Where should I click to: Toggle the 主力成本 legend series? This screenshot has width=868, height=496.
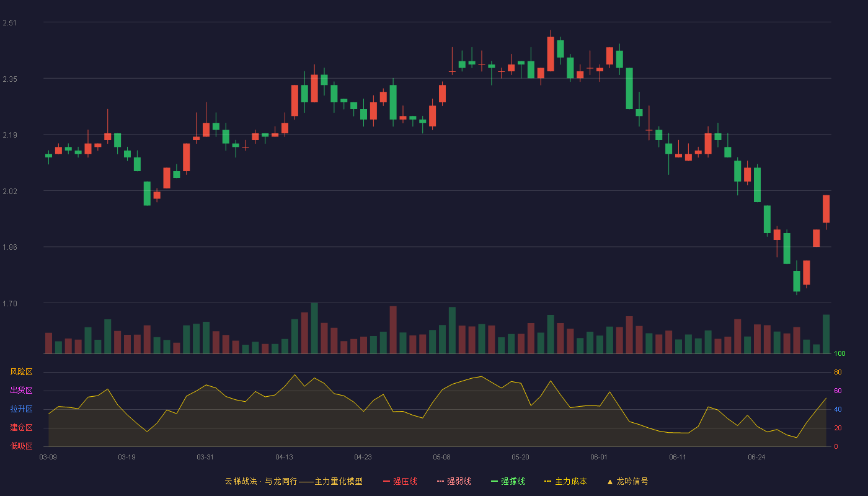pyautogui.click(x=565, y=481)
